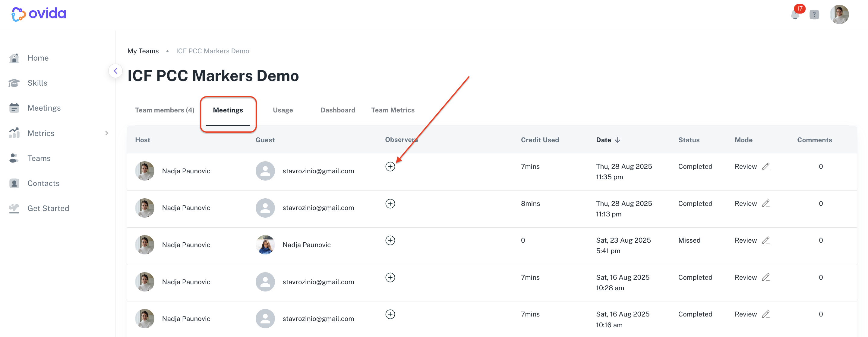The height and width of the screenshot is (337, 868).
Task: Add observer to 23 Aug 5:41 pm meeting
Action: (x=390, y=240)
